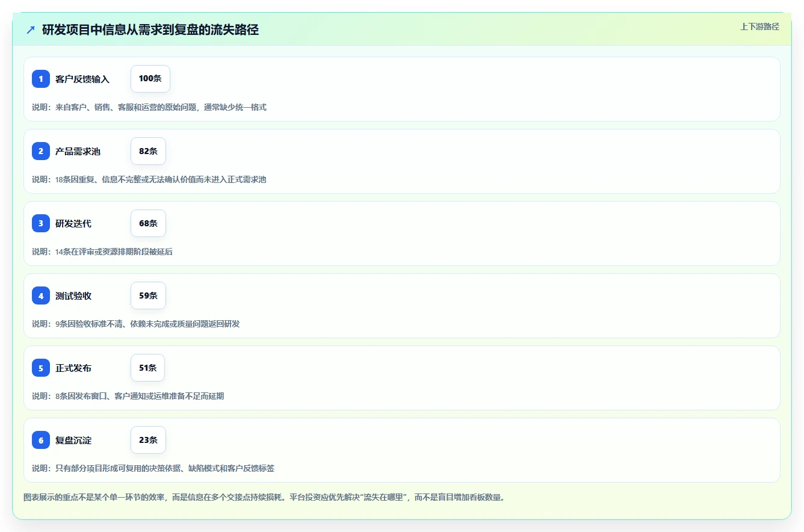Click the arrow icon beside the chart title

[x=31, y=29]
